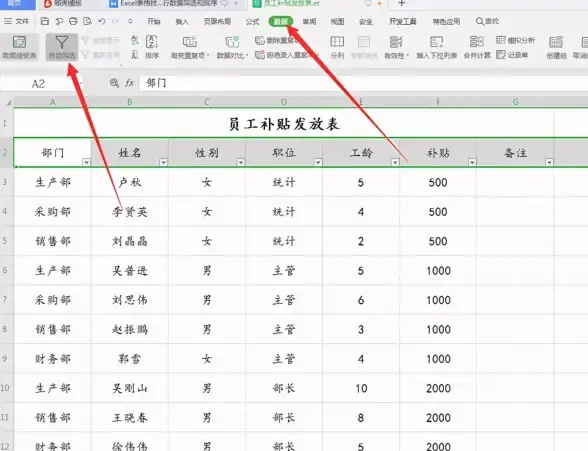Switch to the 特色应用 Featured Apps tab
This screenshot has height=451, width=588.
pos(446,21)
